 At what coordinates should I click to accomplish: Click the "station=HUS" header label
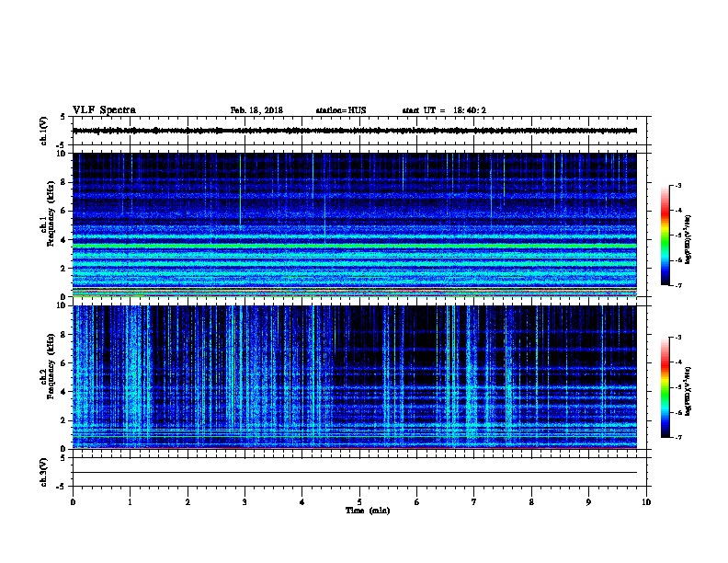pyautogui.click(x=341, y=110)
